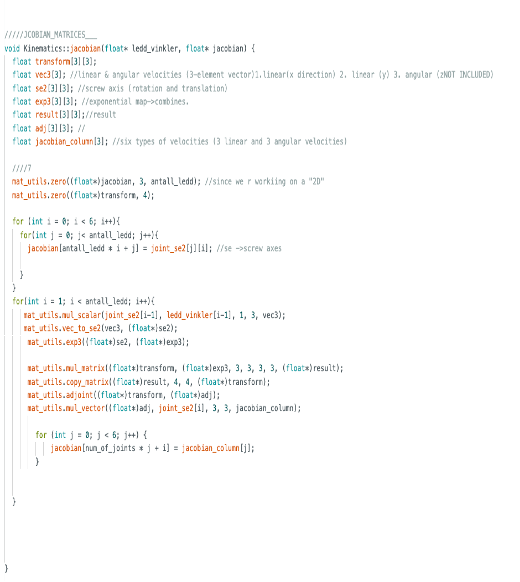This screenshot has width=520, height=582.
Task: Click the loop "for (int i = 0; i < 6; i++){"
Action: (66, 222)
